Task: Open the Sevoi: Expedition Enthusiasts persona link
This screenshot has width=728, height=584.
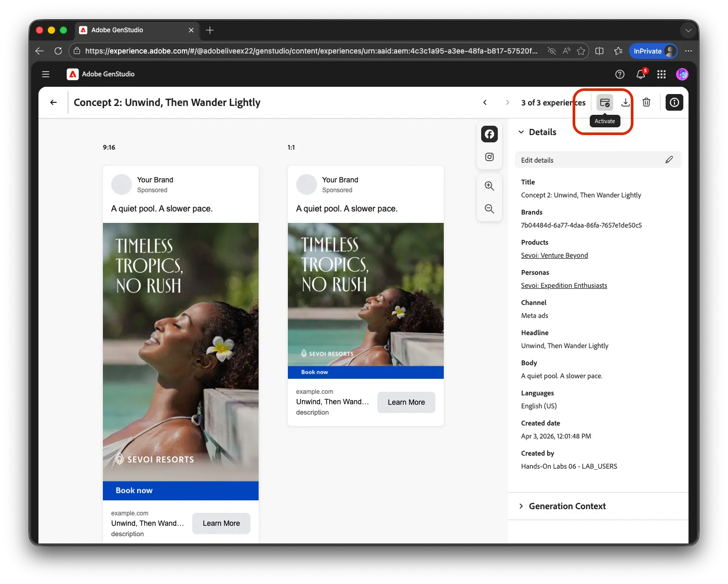Action: (564, 286)
